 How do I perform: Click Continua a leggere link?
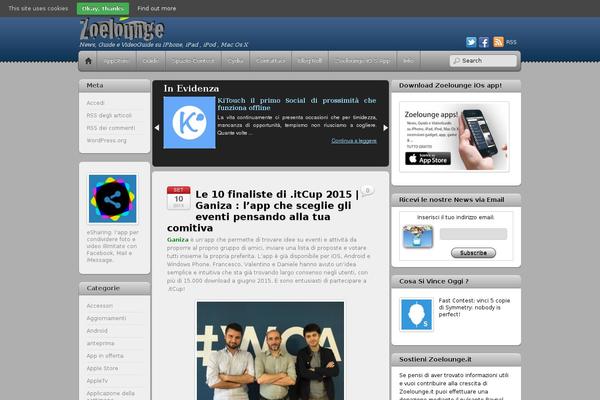tap(354, 141)
